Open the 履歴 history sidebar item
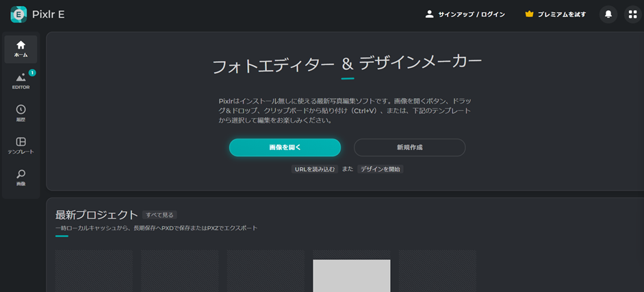The height and width of the screenshot is (292, 644). 21,113
